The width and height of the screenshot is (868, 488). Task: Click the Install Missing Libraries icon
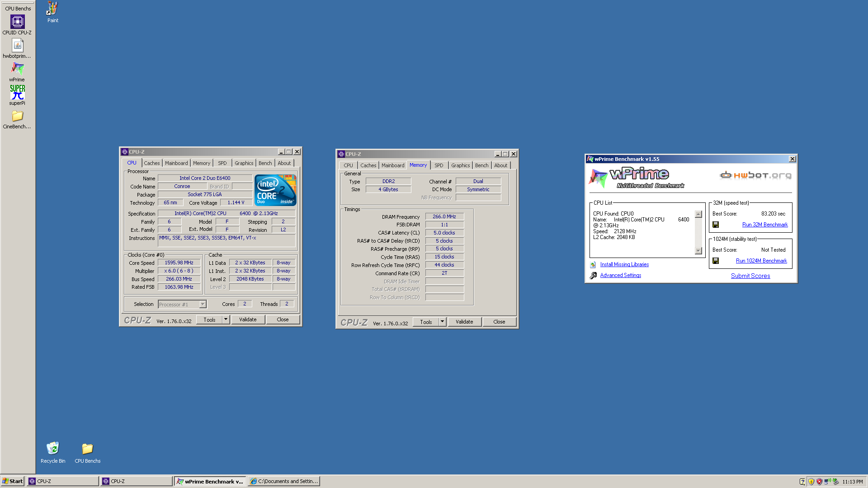click(x=593, y=265)
